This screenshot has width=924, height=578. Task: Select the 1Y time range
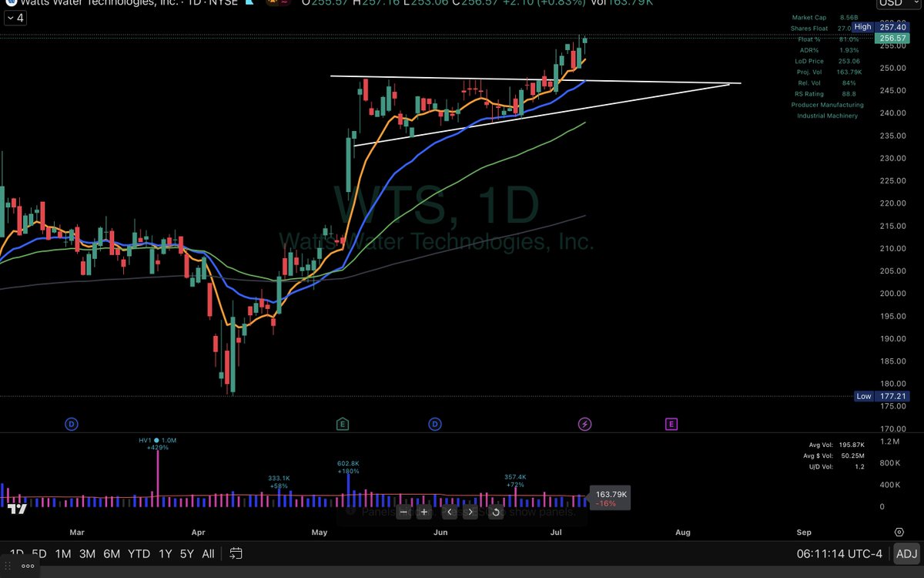click(x=165, y=553)
